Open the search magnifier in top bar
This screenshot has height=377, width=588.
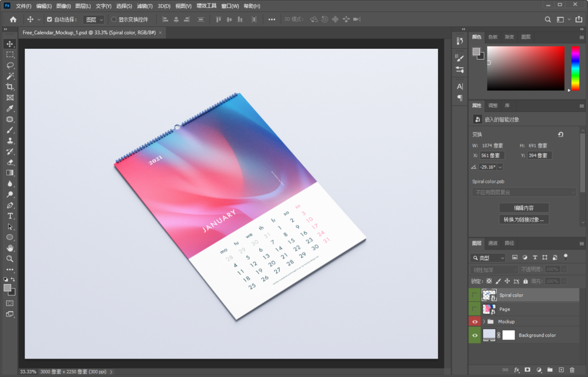(548, 20)
